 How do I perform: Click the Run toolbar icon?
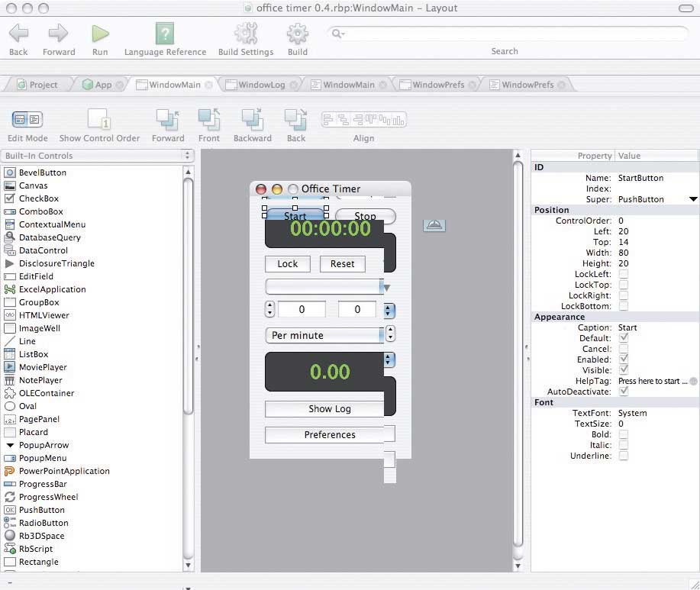pos(100,34)
